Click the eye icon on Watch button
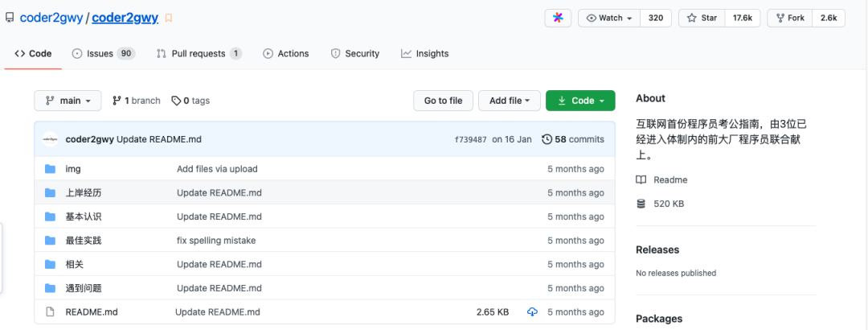The height and width of the screenshot is (330, 868). (x=592, y=19)
